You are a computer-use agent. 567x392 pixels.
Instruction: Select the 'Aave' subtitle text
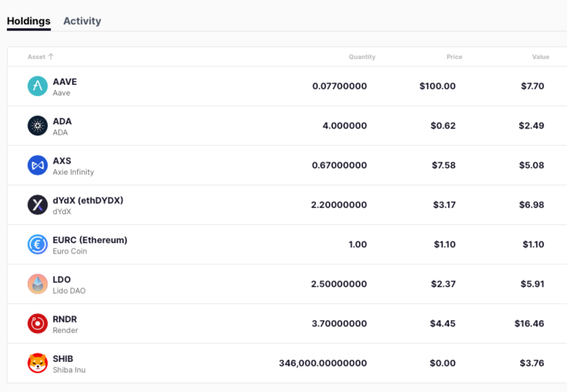click(61, 93)
